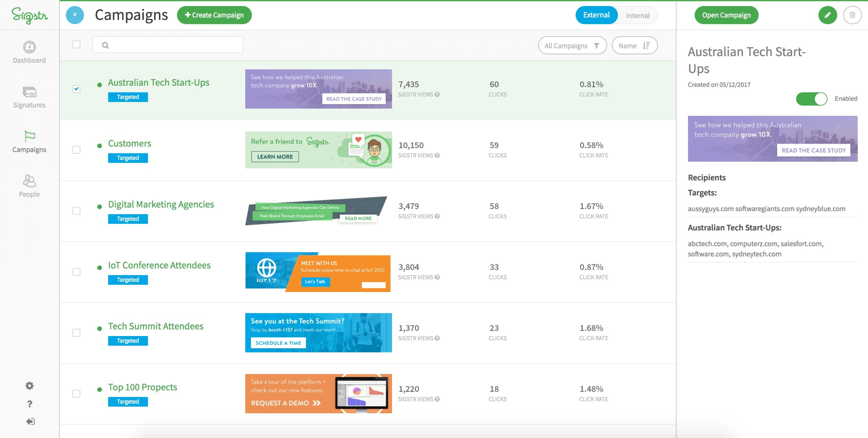Open the Signatures sidebar icon
The image size is (868, 438).
click(29, 92)
